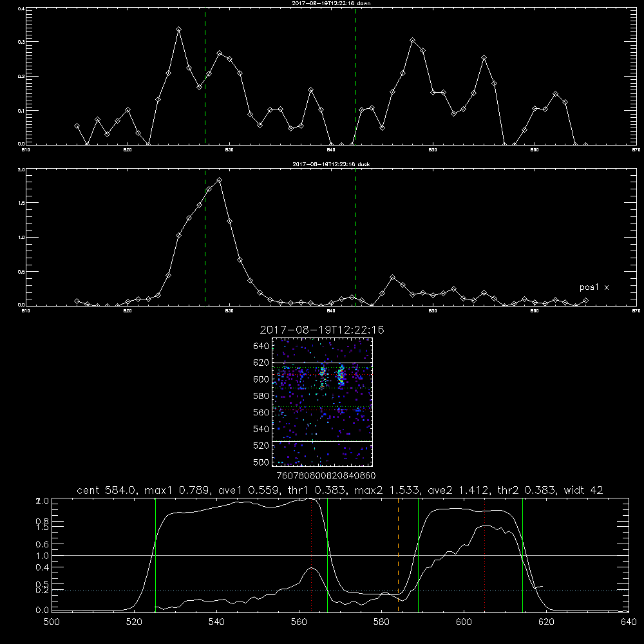Click bottom plot's '600' x-axis label
This screenshot has width=644, height=644.
464,622
